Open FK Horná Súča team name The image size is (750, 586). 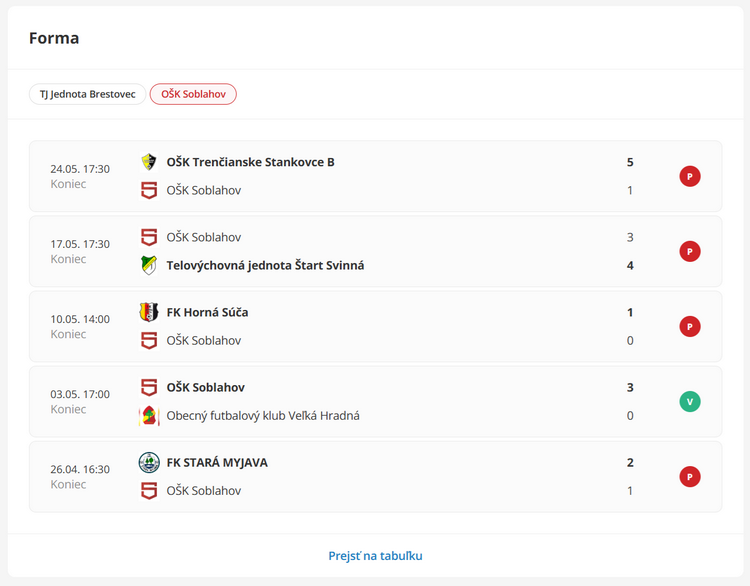(207, 312)
